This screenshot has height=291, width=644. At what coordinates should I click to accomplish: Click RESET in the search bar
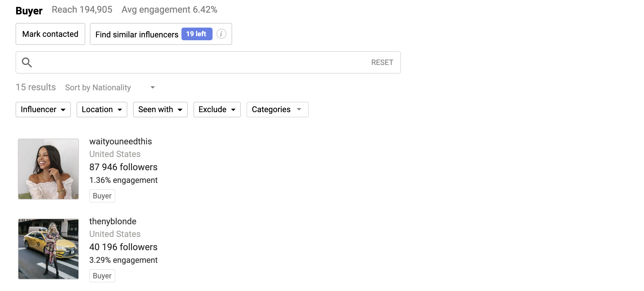382,62
